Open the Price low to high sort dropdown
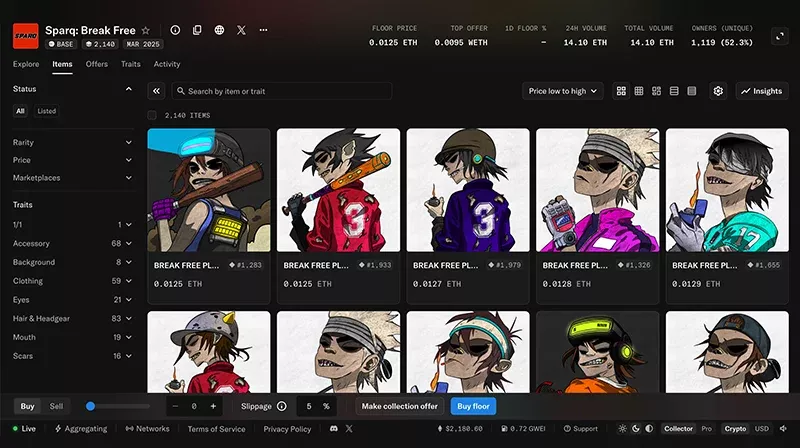Image resolution: width=800 pixels, height=448 pixels. [563, 91]
